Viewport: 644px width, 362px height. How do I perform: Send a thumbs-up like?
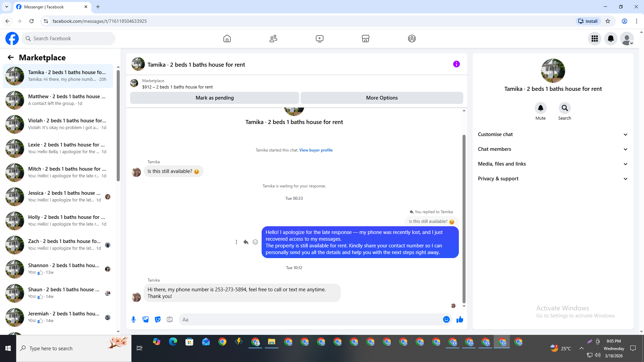460,319
